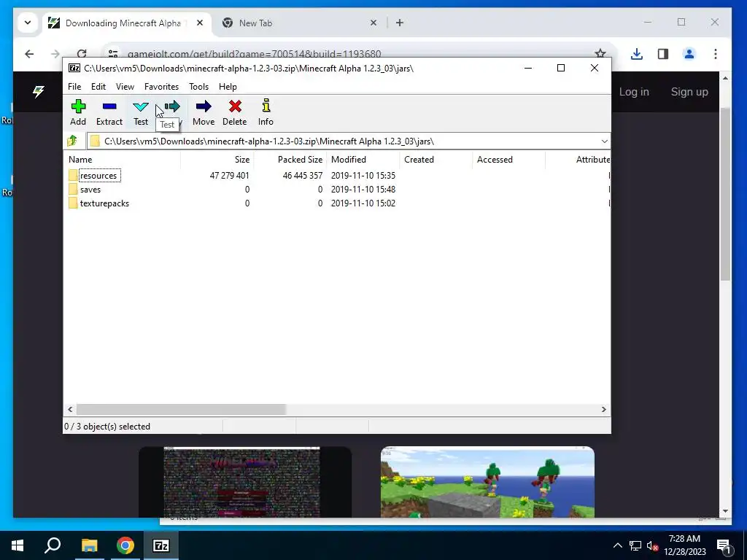Image resolution: width=747 pixels, height=560 pixels.
Task: Click the Minecraft island game thumbnail
Action: click(x=487, y=482)
